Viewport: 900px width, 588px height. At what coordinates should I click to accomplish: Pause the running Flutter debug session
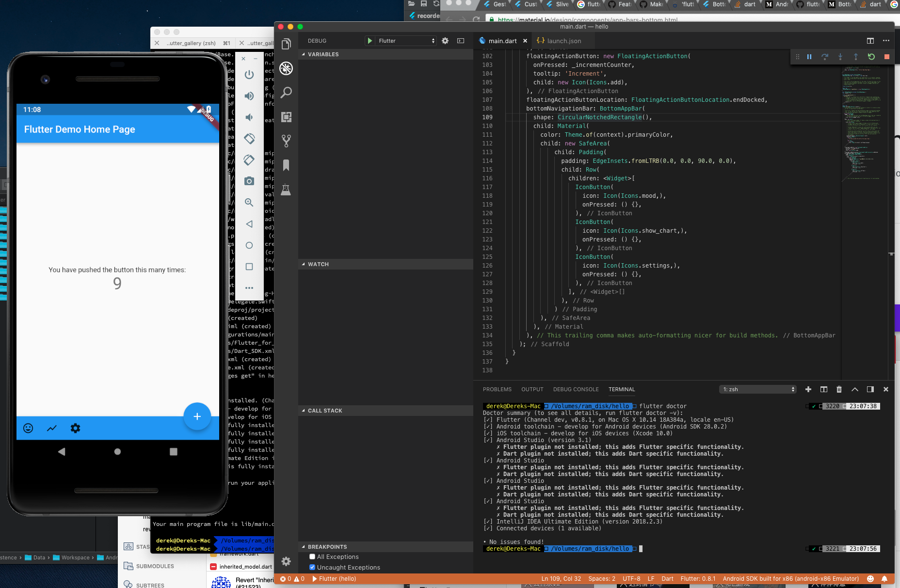(x=809, y=57)
